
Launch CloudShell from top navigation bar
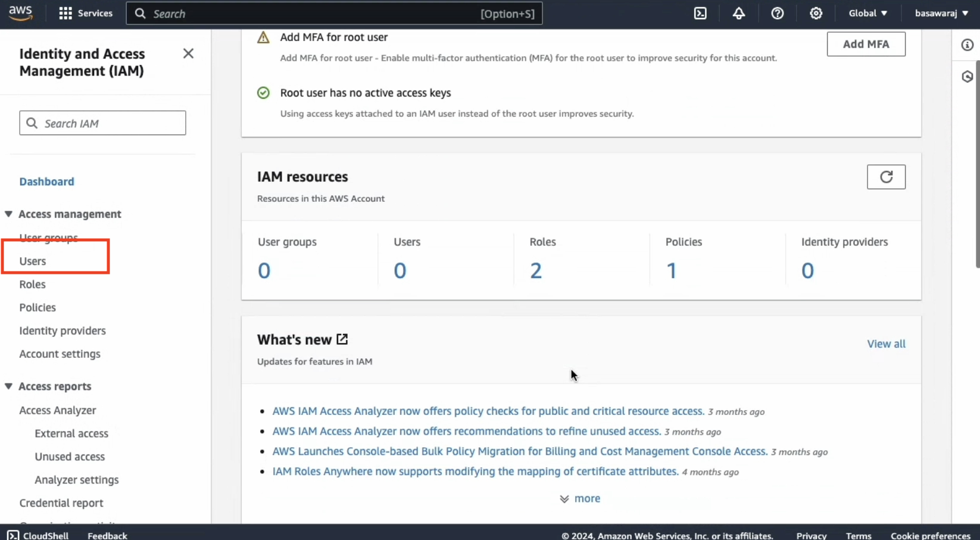(700, 13)
